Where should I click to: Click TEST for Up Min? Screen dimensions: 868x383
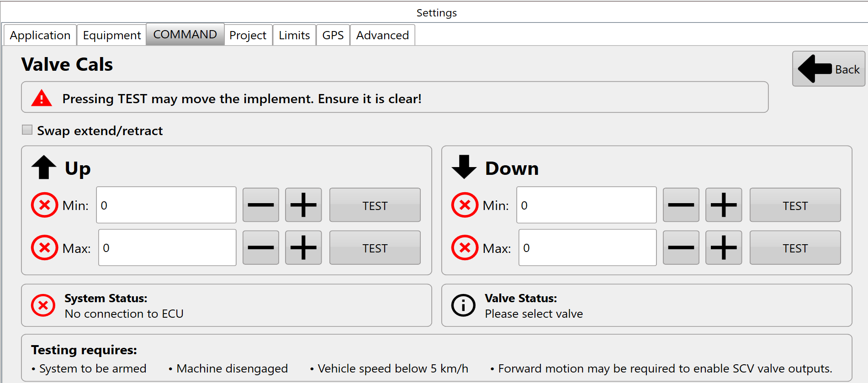(x=375, y=205)
